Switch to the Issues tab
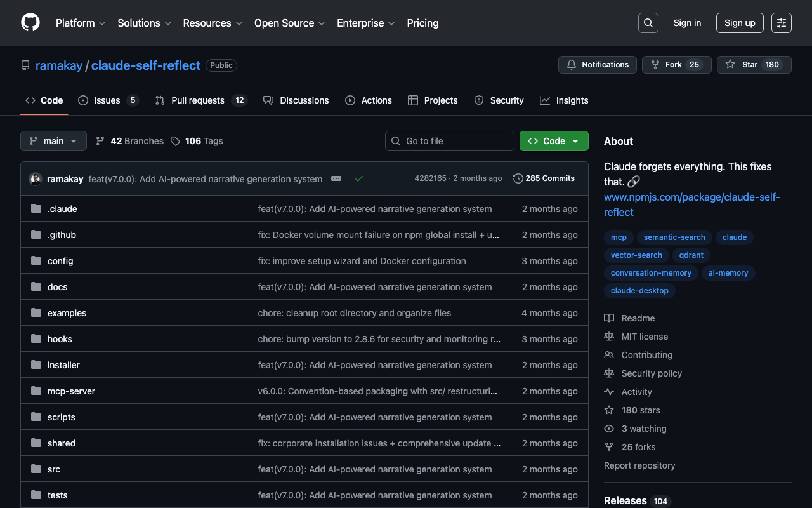Screen dimensions: 812x508 coord(107,100)
